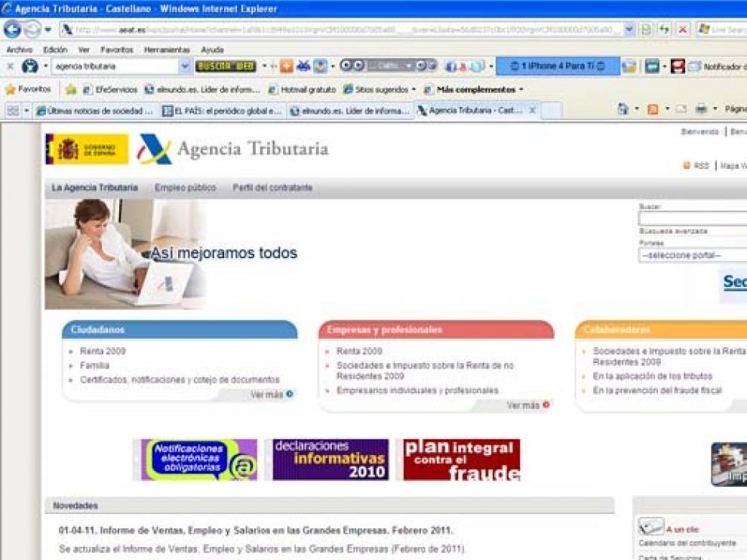Close the Agencia Tributaria tab

click(533, 110)
